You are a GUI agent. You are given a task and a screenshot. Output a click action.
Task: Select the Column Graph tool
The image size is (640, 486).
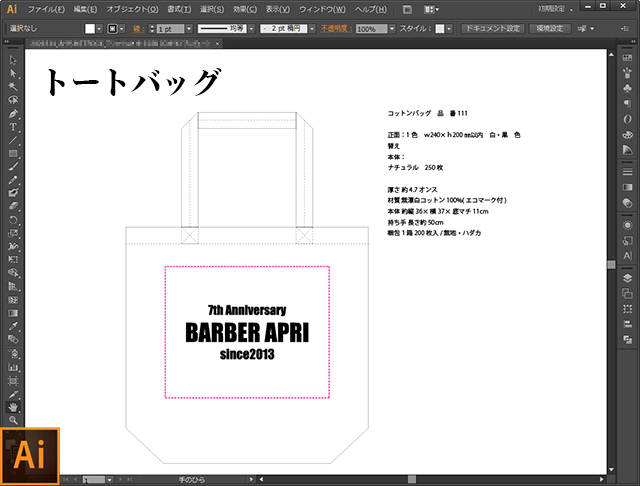click(x=13, y=367)
